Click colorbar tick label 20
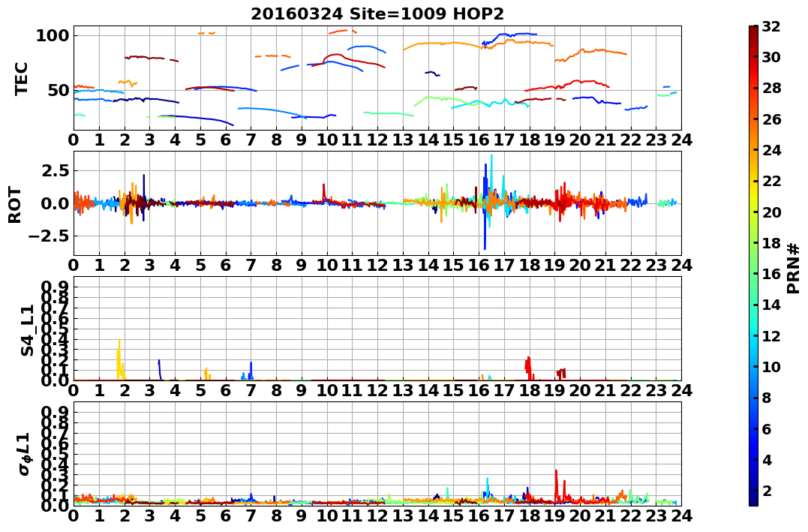The height and width of the screenshot is (532, 808). point(771,212)
